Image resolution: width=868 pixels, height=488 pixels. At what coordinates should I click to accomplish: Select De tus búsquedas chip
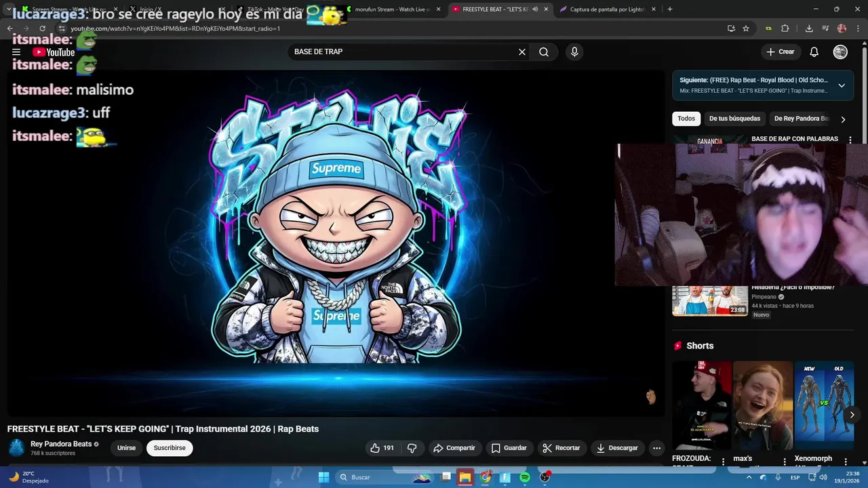point(734,119)
